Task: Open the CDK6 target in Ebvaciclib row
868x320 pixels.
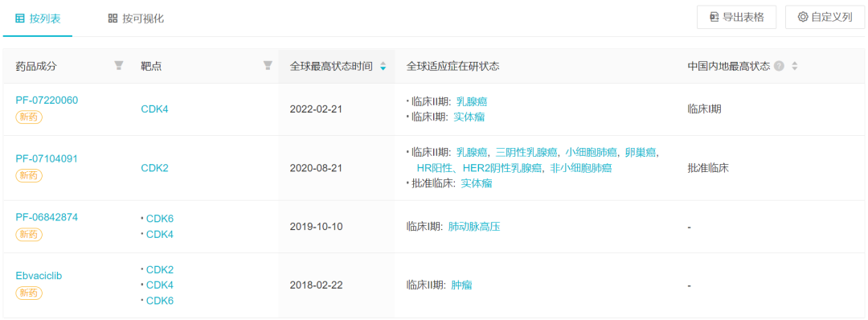Action: pos(160,301)
